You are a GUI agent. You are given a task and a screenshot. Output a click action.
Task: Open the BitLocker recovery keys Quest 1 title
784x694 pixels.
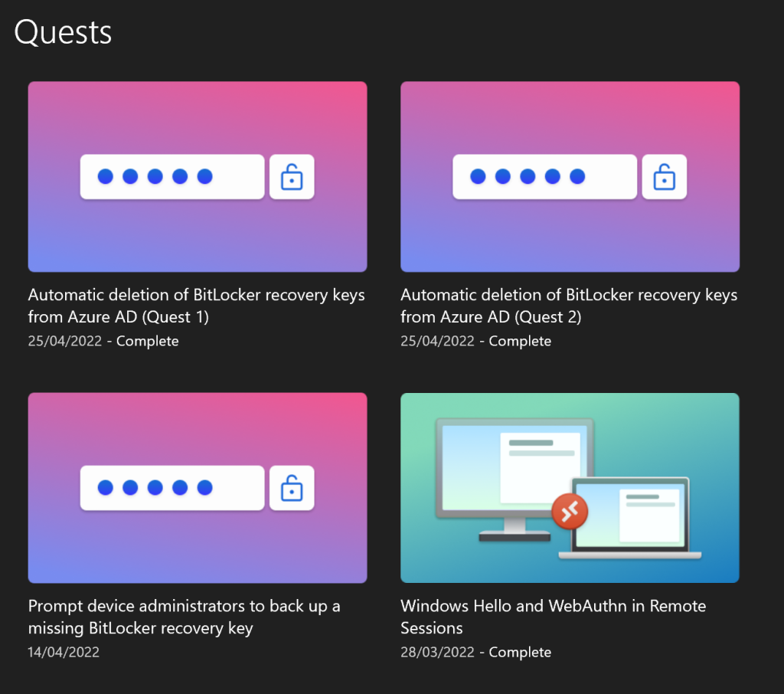click(x=196, y=306)
